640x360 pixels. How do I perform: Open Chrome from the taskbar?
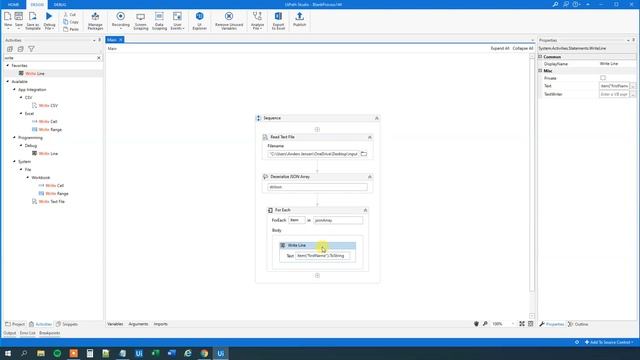[204, 353]
